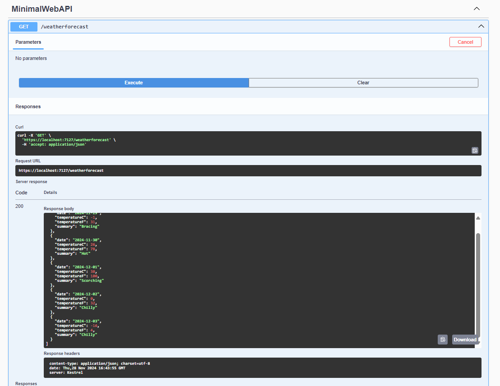The height and width of the screenshot is (386, 500).
Task: Click the 200 status code
Action: point(19,206)
